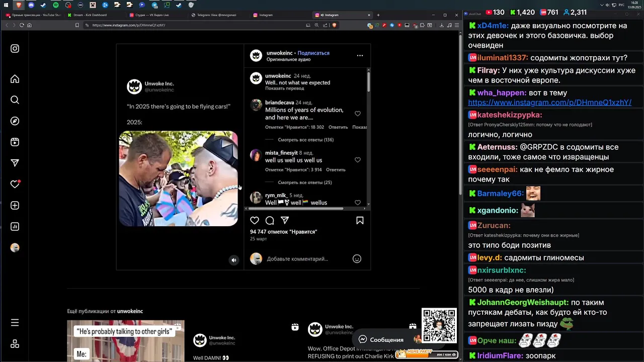Open browser downloads icon
644x362 pixels.
(442, 25)
